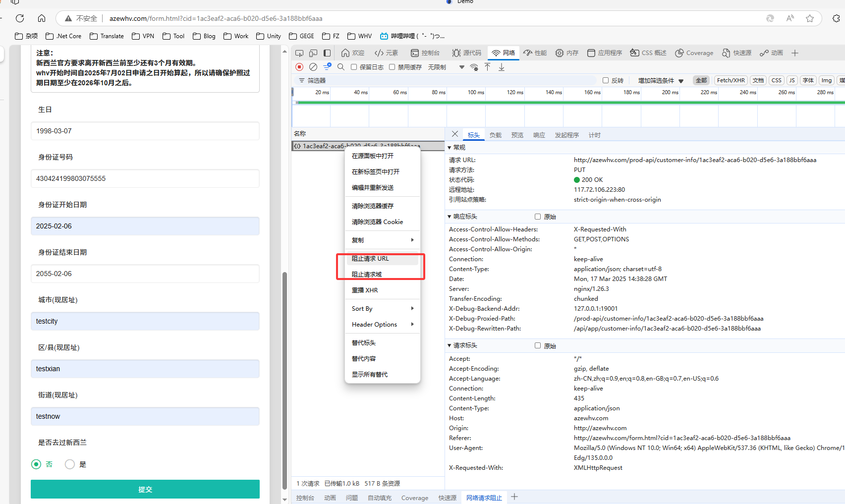Switch to the 负载 tab
This screenshot has height=504, width=845.
495,135
